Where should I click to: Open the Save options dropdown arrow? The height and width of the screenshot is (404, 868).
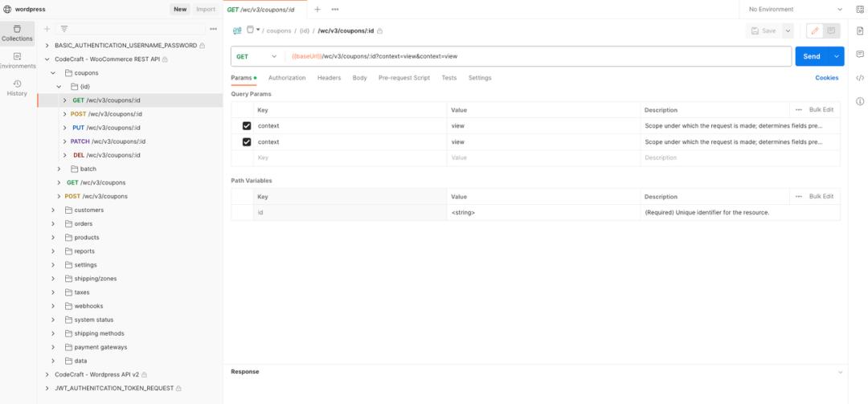(x=787, y=31)
